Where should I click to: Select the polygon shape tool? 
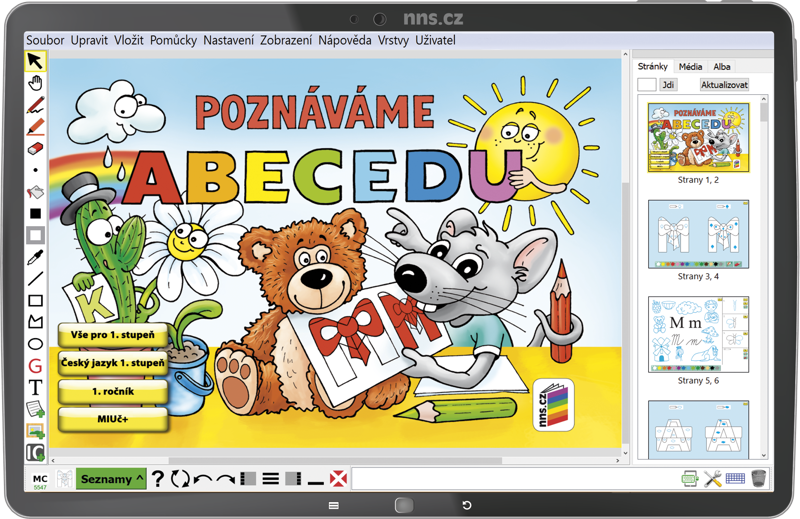coord(35,322)
